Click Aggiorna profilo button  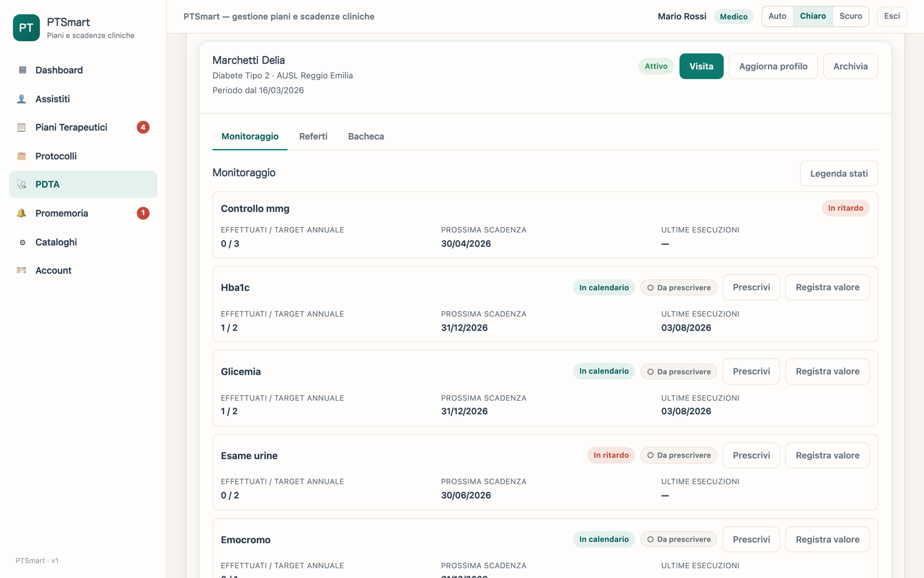pyautogui.click(x=773, y=66)
